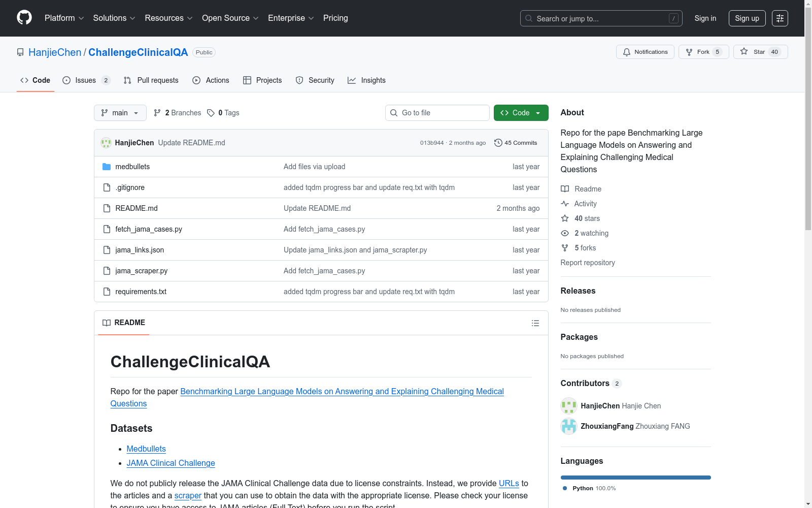Click the Search or jump to field
This screenshot has width=812, height=508.
[x=601, y=18]
